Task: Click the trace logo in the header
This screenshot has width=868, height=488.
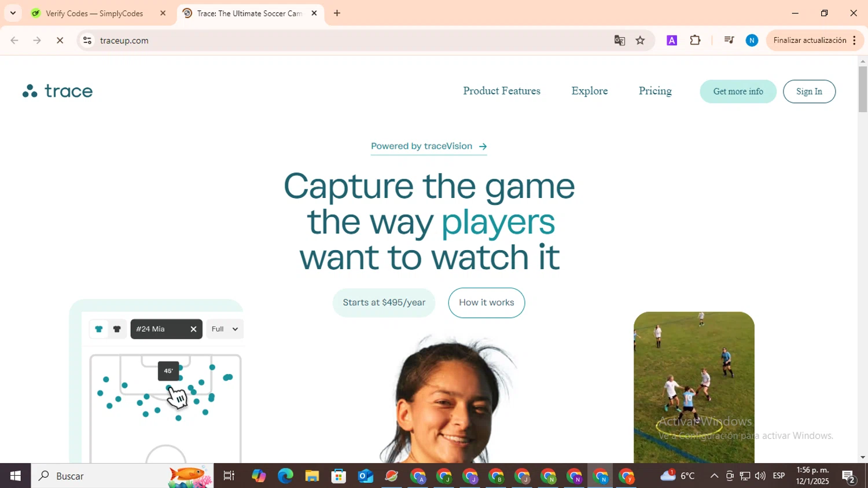Action: pos(58,91)
